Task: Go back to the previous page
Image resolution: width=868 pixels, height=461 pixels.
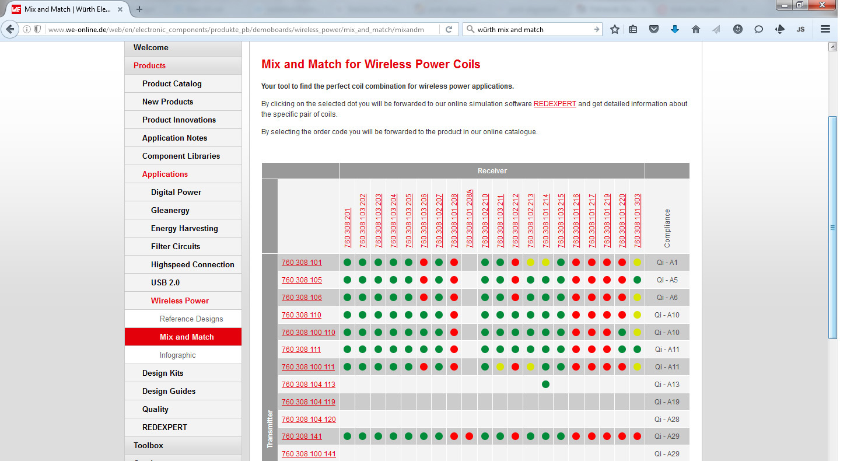Action: tap(10, 29)
